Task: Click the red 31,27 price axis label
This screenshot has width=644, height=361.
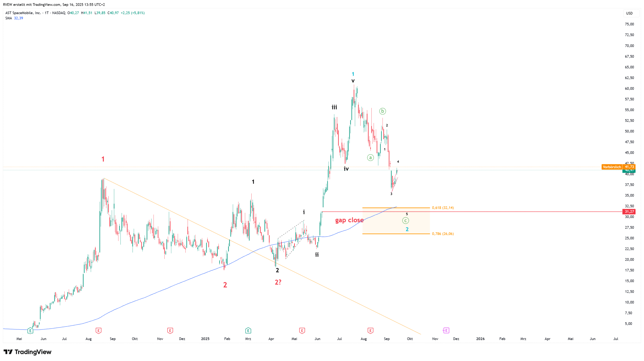Action: click(x=629, y=212)
